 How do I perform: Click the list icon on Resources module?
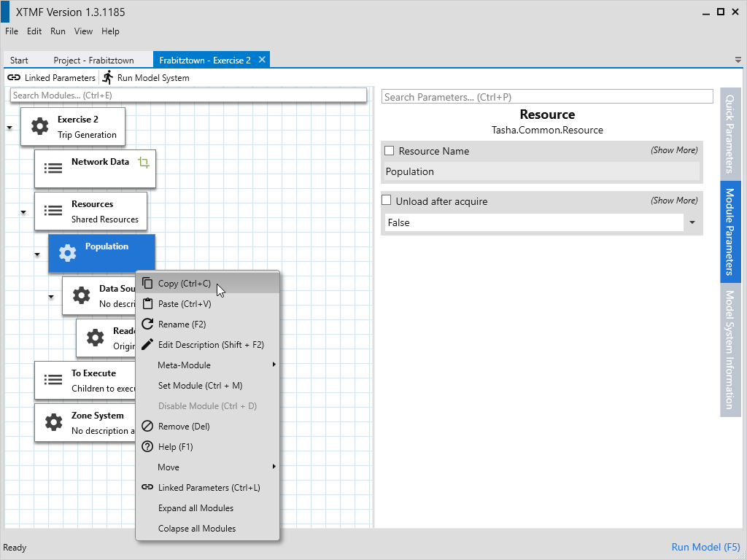coord(53,211)
